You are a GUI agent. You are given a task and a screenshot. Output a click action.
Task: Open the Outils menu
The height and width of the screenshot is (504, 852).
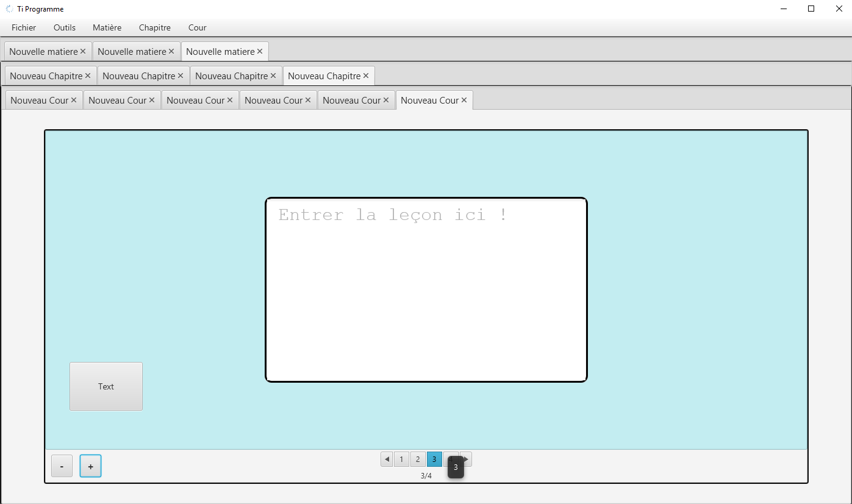coord(65,27)
